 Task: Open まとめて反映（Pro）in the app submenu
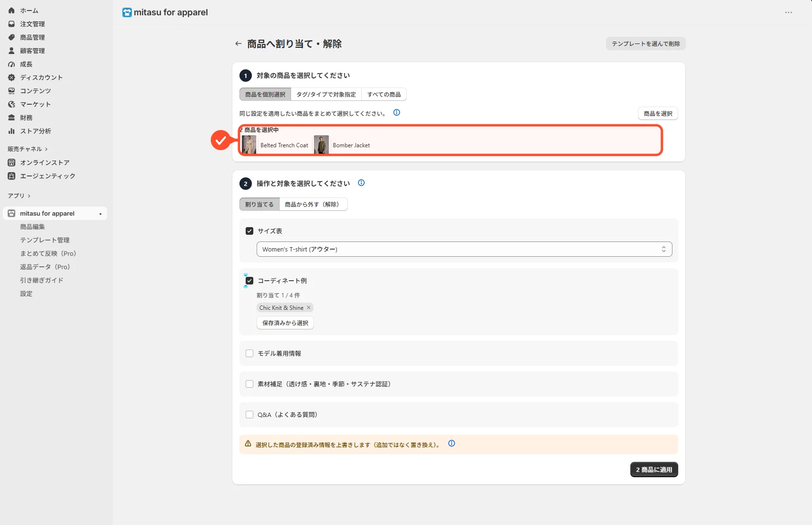coord(48,253)
